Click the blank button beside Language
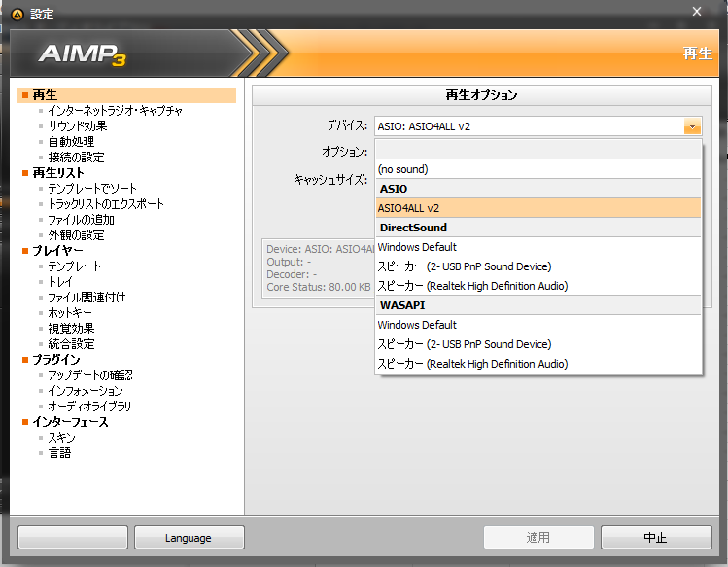Image resolution: width=728 pixels, height=567 pixels. [x=73, y=538]
